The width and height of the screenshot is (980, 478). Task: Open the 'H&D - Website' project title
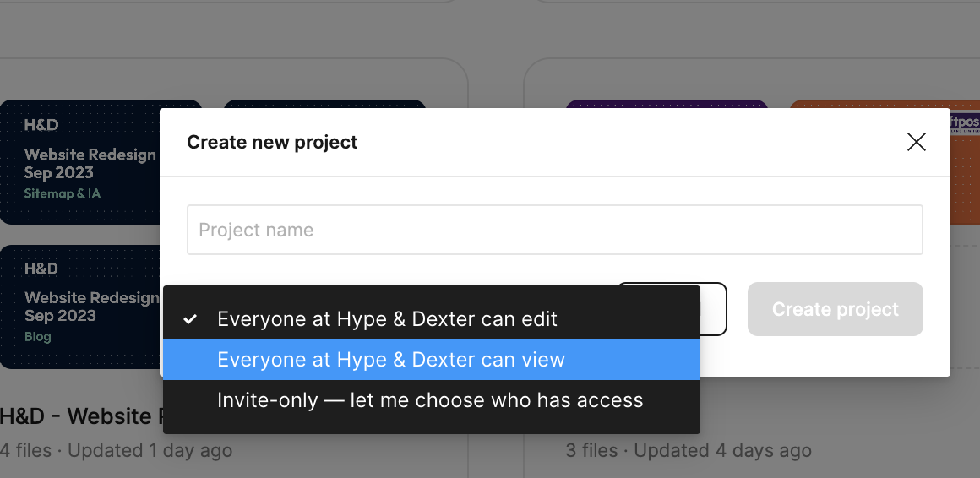coord(80,416)
